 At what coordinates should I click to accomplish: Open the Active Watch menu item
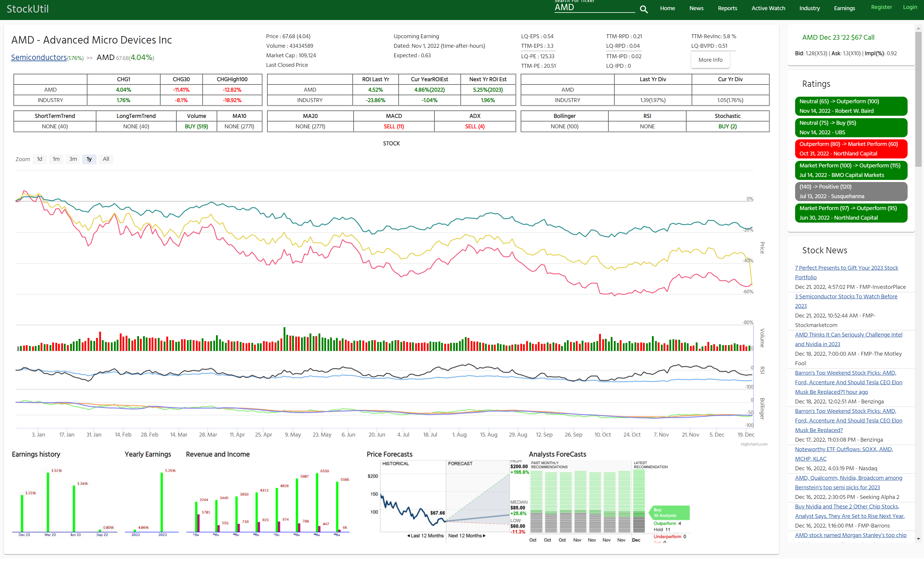(768, 8)
